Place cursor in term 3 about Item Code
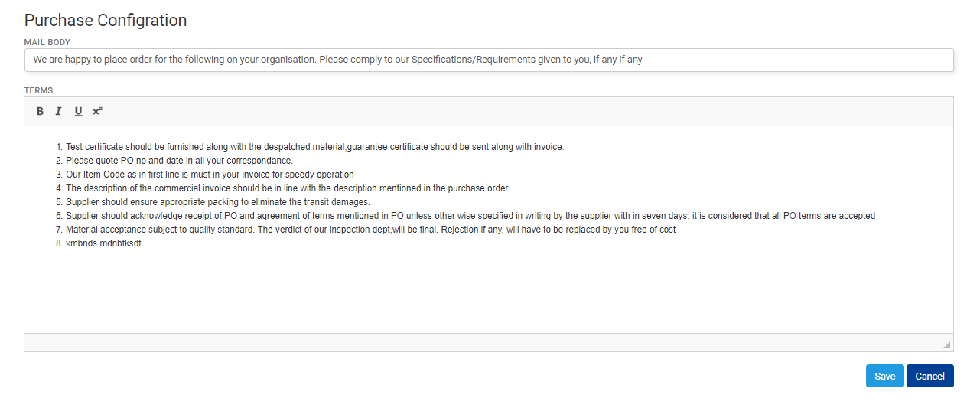 tap(210, 175)
